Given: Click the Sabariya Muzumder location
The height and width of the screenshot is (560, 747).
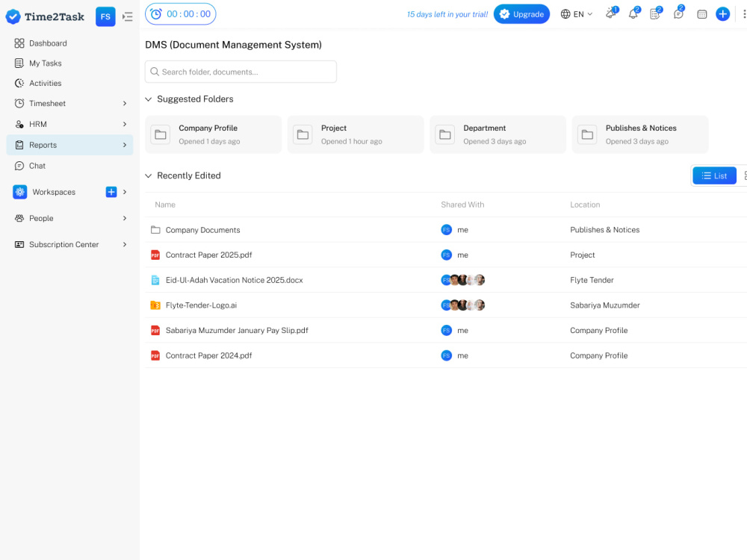Looking at the screenshot, I should (604, 305).
